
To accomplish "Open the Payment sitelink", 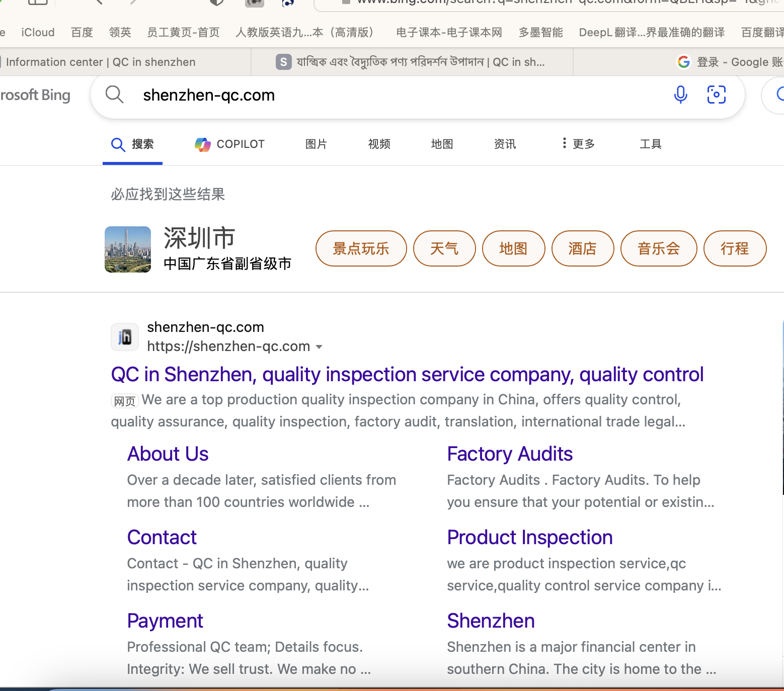I will 165,621.
